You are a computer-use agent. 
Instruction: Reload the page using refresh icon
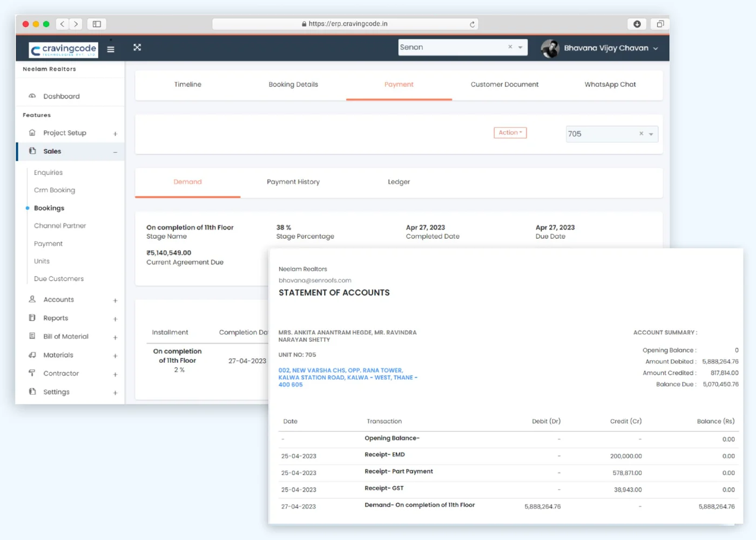pyautogui.click(x=472, y=24)
